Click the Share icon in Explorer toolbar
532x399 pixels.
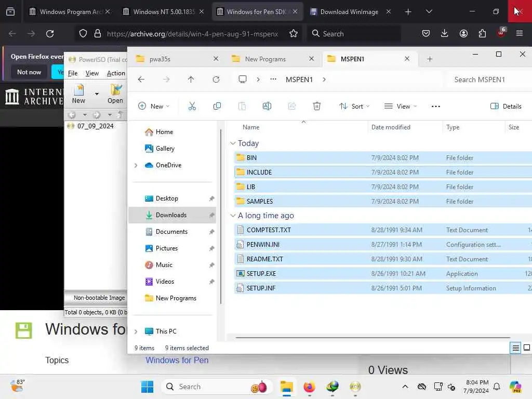292,106
